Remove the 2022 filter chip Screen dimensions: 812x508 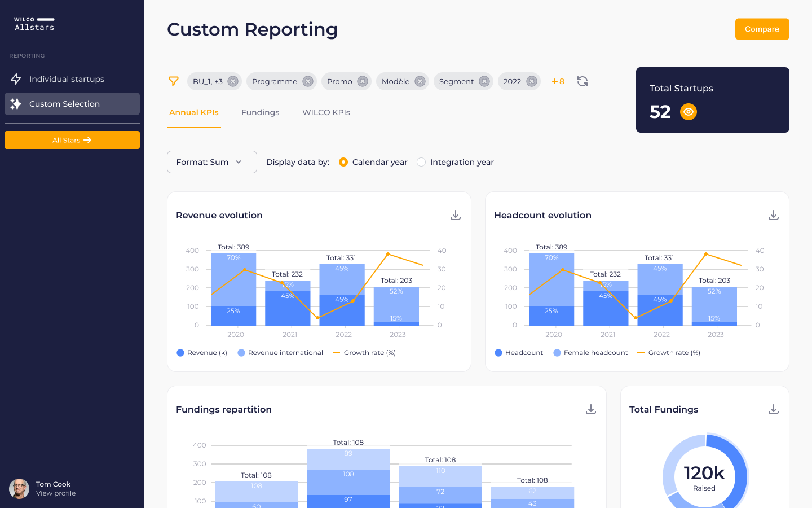tap(531, 81)
